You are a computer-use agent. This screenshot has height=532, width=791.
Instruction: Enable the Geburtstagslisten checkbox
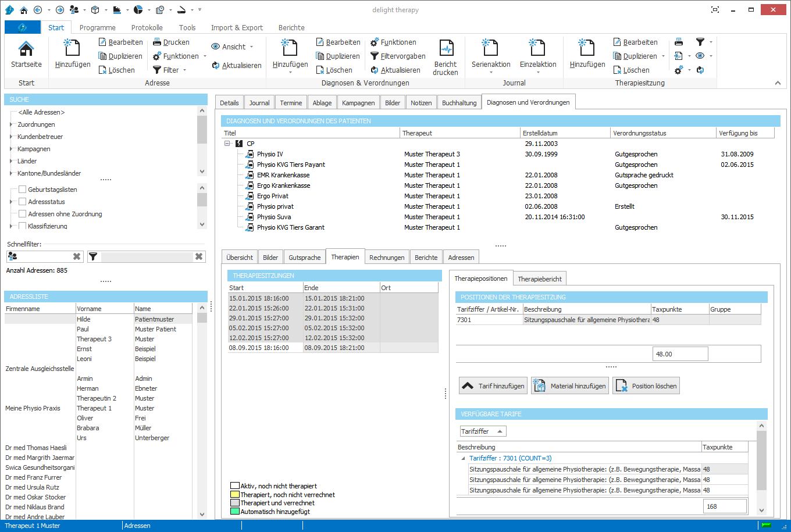(x=23, y=190)
